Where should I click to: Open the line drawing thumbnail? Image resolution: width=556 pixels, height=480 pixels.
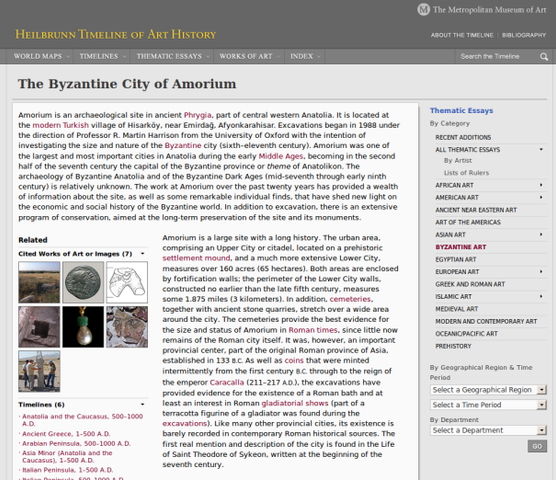click(127, 282)
